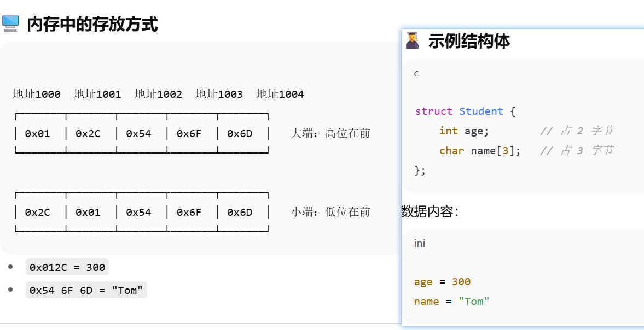Click the value 300 in the ini block

point(461,281)
